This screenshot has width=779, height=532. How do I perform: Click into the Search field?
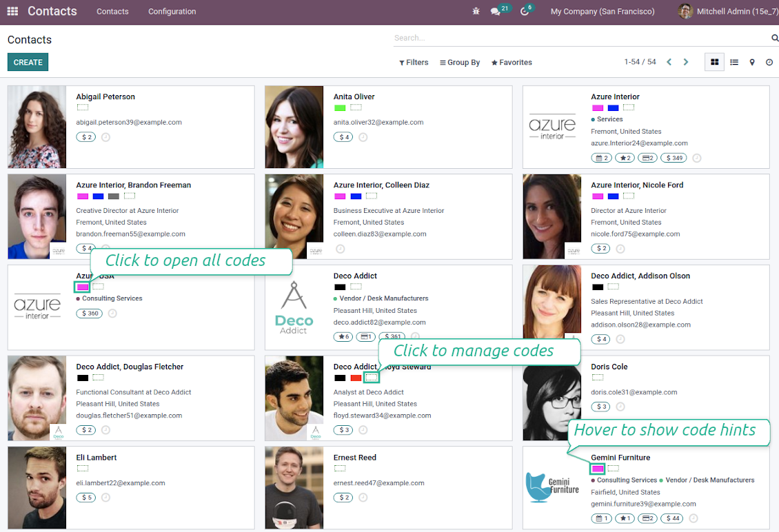pyautogui.click(x=581, y=38)
